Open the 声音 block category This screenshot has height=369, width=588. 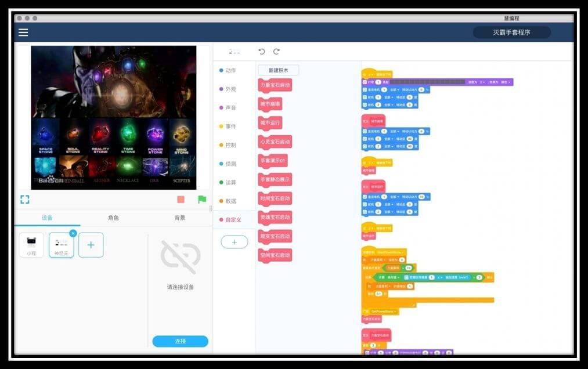coord(228,108)
